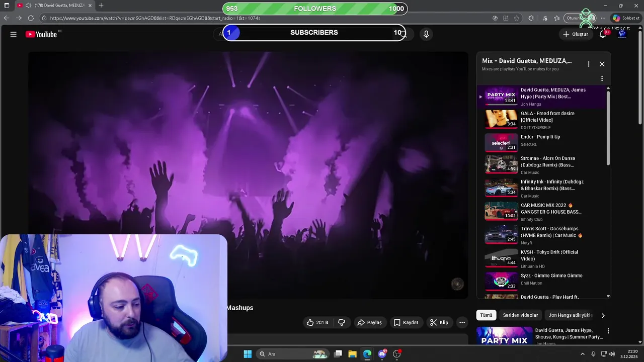Open YouTube notifications bell
The width and height of the screenshot is (644, 362).
[x=603, y=34]
